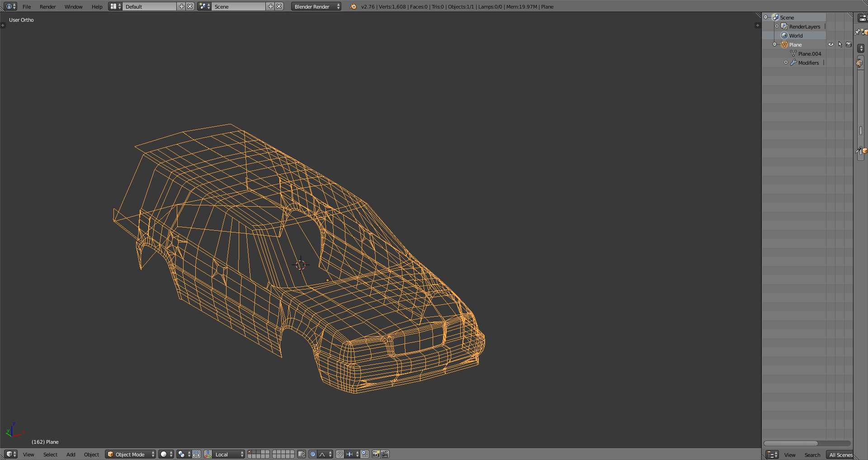
Task: Click the Search button in outliner header
Action: point(812,455)
